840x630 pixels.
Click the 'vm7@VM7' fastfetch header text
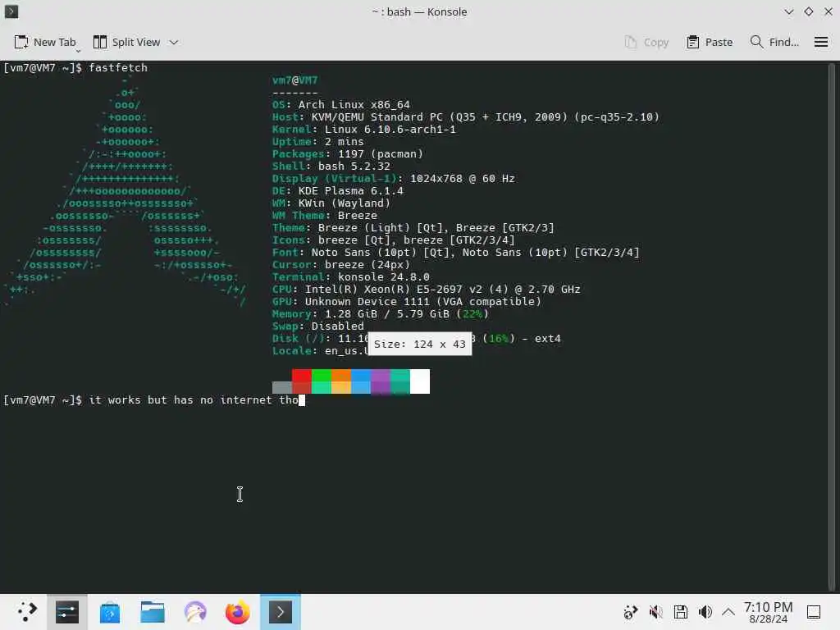[x=294, y=80]
